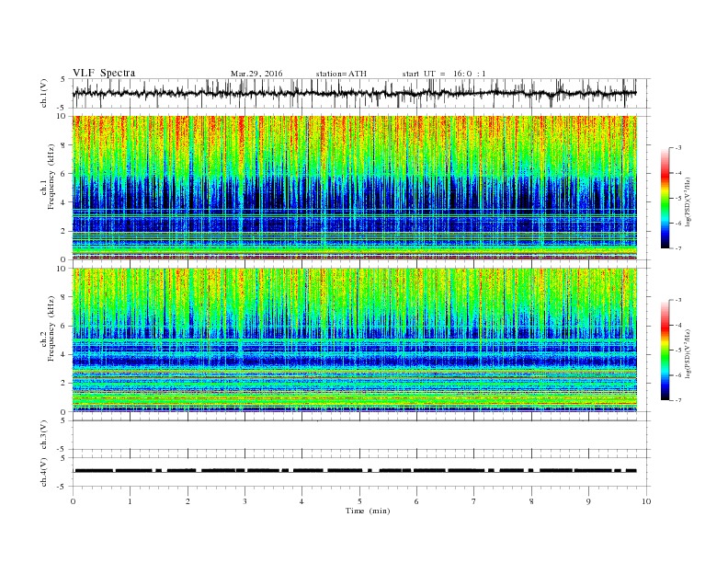Click the "ch.1(V)" waveform axis label
728x563 pixels.
click(43, 93)
